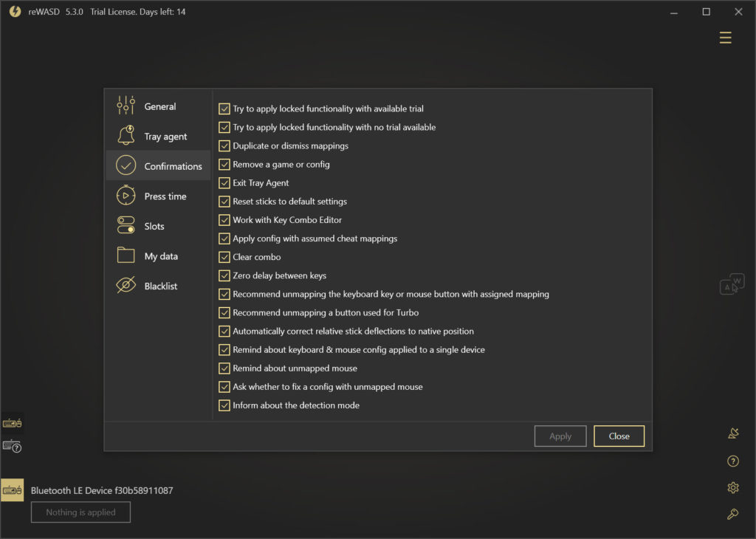Uncheck Remove a game or config
This screenshot has height=539, width=756.
click(224, 165)
